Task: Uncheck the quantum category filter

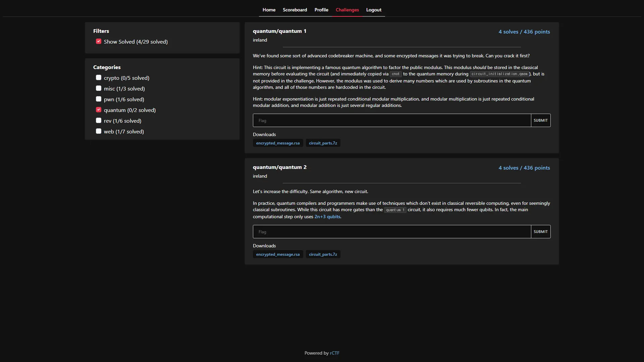Action: (99, 110)
